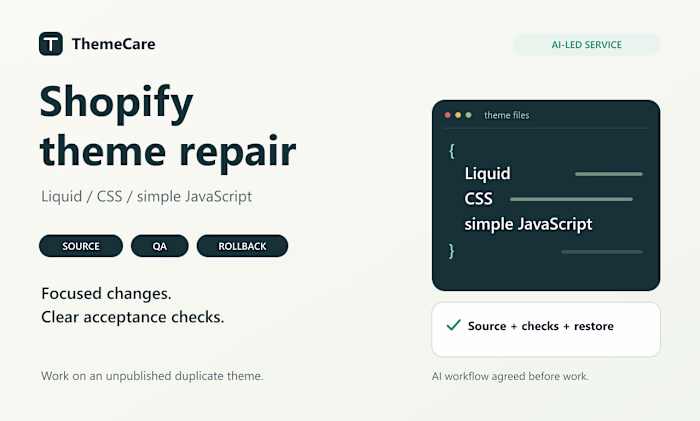This screenshot has height=421, width=700.
Task: Click the theme files window title
Action: 507,115
